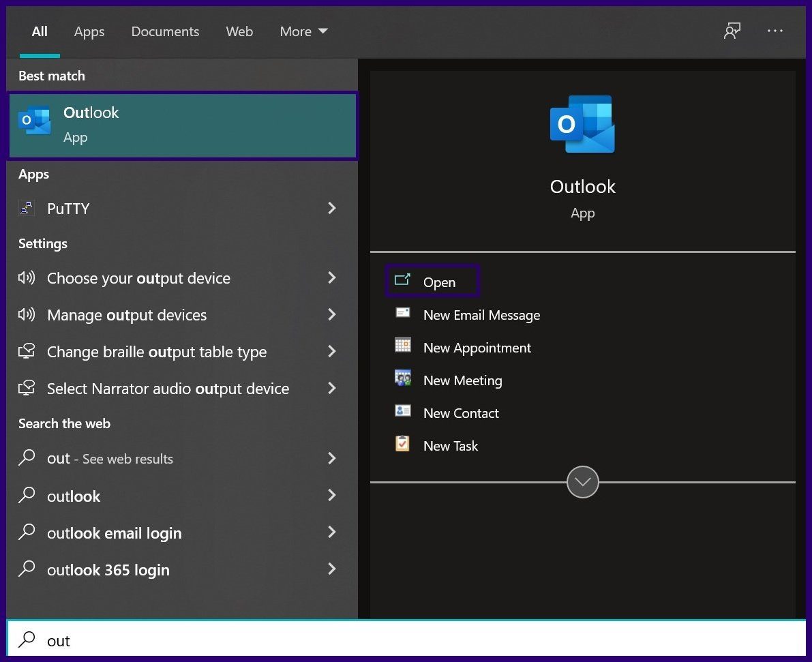812x662 pixels.
Task: Expand 'Choose your output device' chevron
Action: [x=332, y=277]
